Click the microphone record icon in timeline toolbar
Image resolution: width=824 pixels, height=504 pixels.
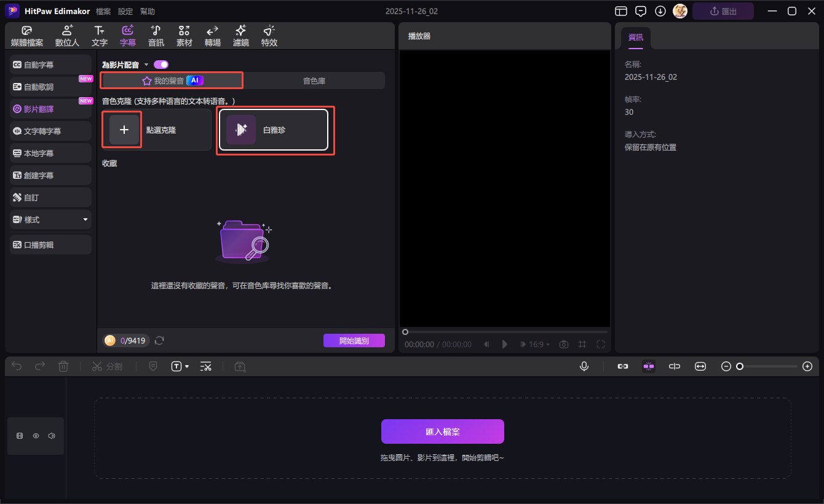pos(584,366)
